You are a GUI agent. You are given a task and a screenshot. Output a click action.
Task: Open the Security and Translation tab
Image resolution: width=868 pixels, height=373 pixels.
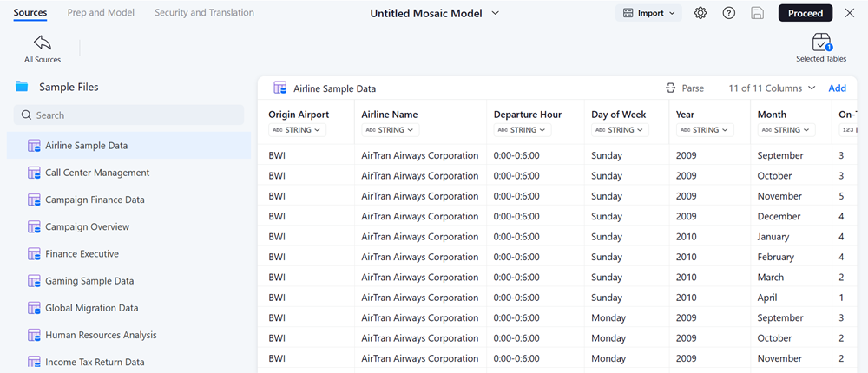[204, 13]
